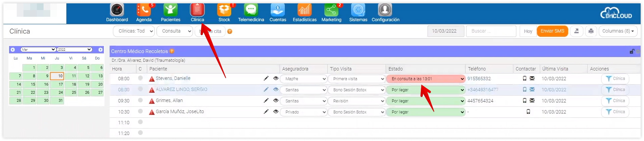Edit Stevens, Danielle appointment with pencil
644x141 pixels.
pos(266,79)
